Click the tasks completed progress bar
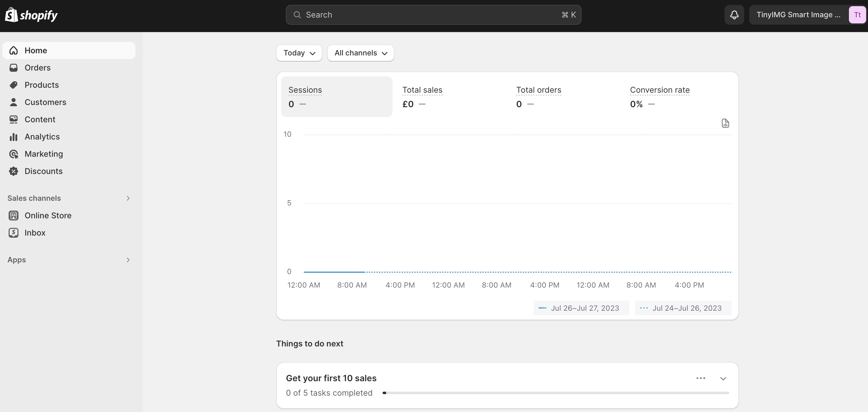Viewport: 868px width, 412px height. 556,393
